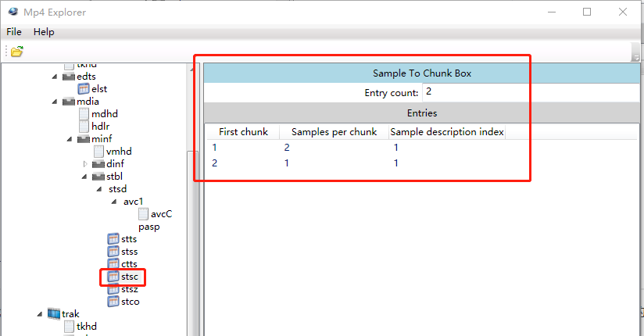The height and width of the screenshot is (336, 644).
Task: Collapse the minf tree node
Action: (x=70, y=139)
